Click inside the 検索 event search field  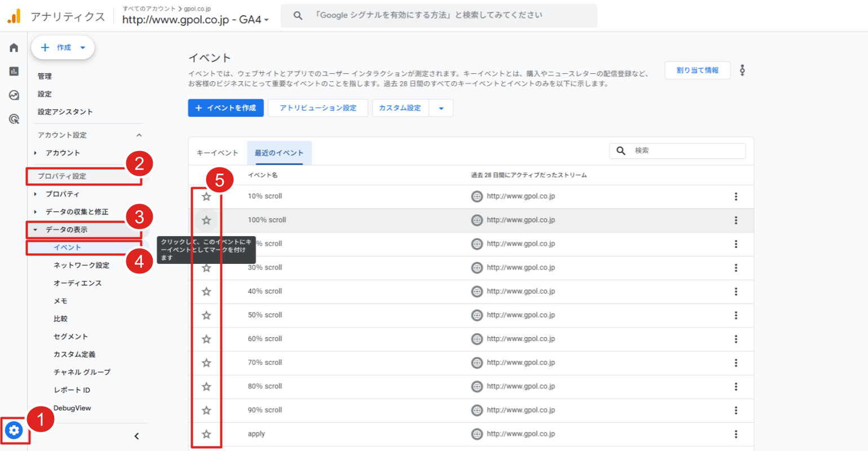(676, 151)
